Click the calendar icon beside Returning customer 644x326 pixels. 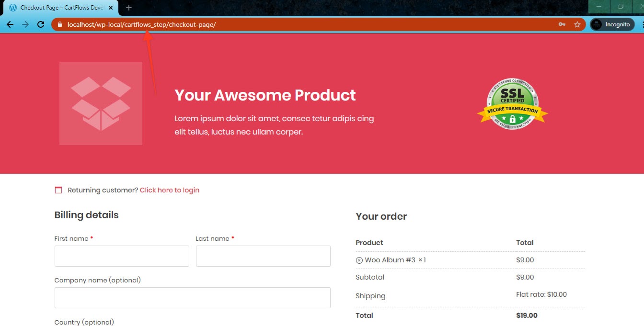pos(58,190)
